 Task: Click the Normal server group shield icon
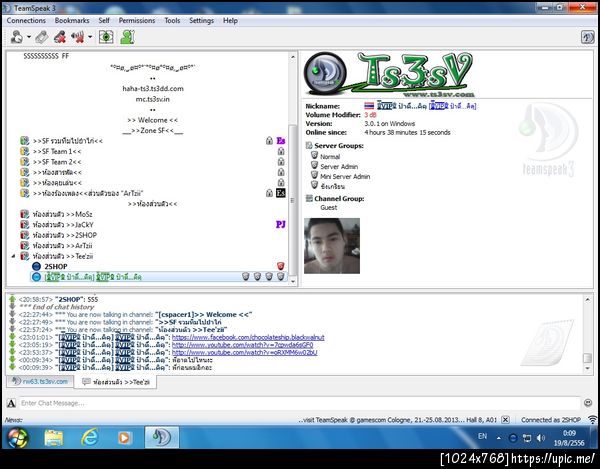(314, 155)
